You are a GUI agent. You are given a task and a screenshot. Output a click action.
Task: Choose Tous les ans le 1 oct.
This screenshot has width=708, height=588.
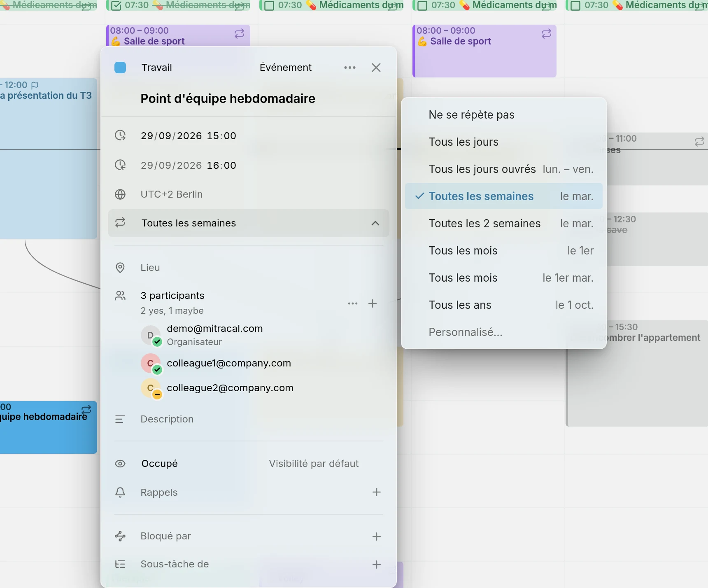(x=504, y=305)
